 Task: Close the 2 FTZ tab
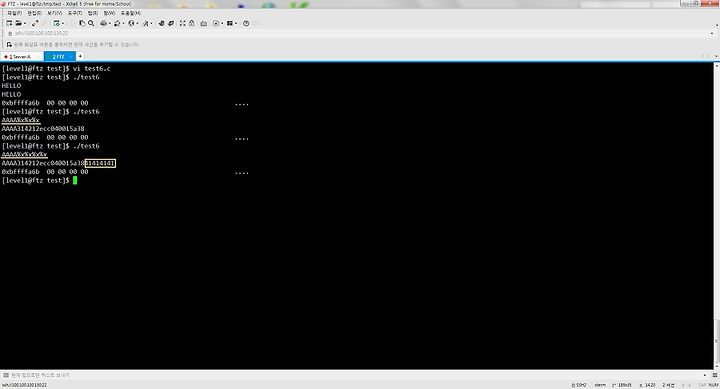coord(71,56)
